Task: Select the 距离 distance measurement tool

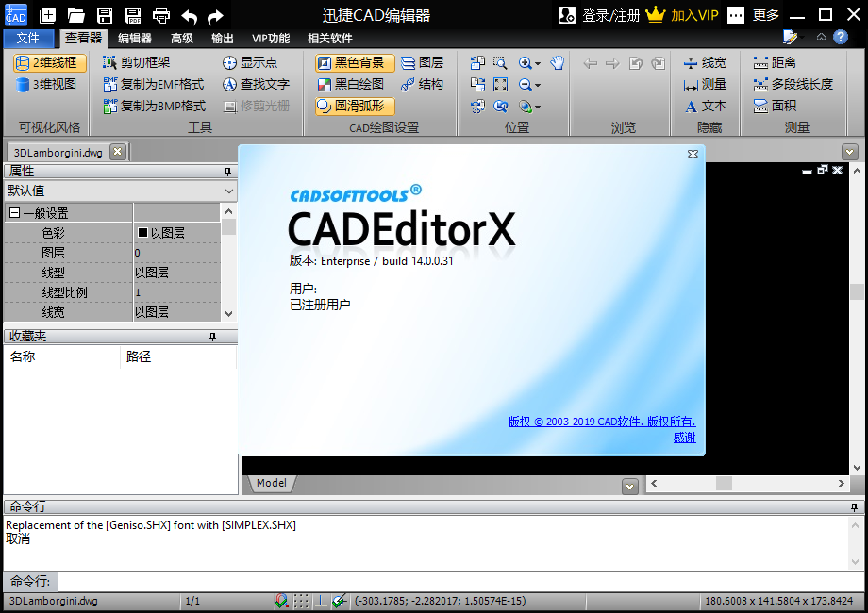Action: pos(775,62)
